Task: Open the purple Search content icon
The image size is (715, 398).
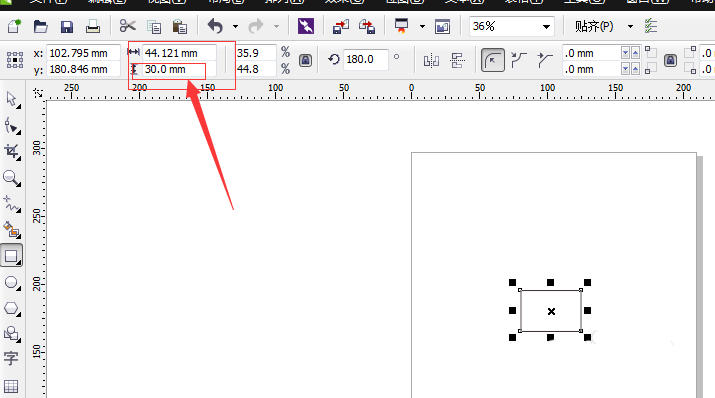Action: [306, 26]
